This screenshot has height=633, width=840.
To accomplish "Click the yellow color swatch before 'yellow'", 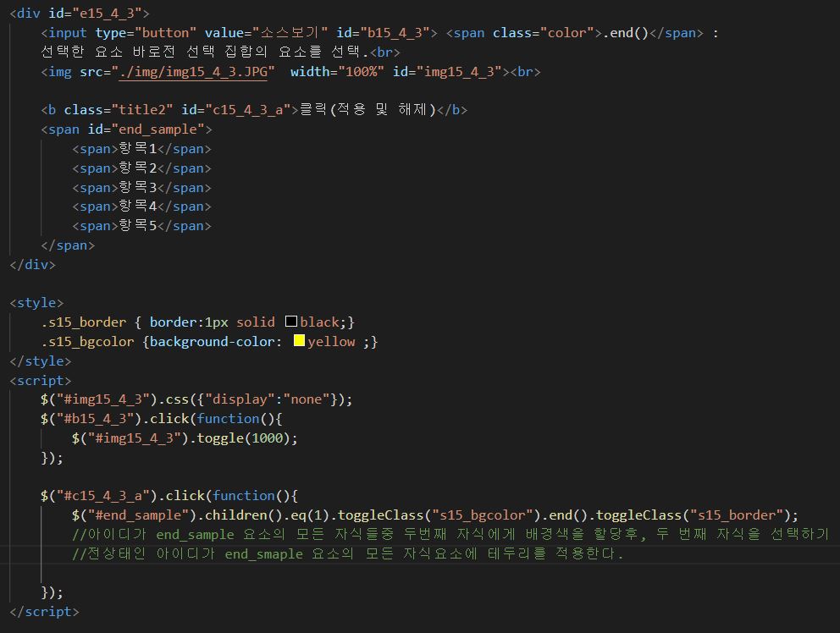I will click(299, 340).
